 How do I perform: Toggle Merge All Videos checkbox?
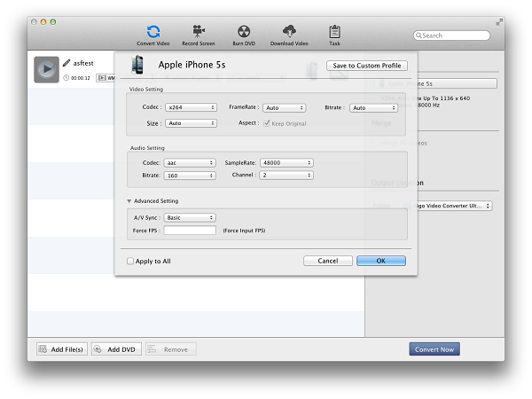(x=374, y=143)
